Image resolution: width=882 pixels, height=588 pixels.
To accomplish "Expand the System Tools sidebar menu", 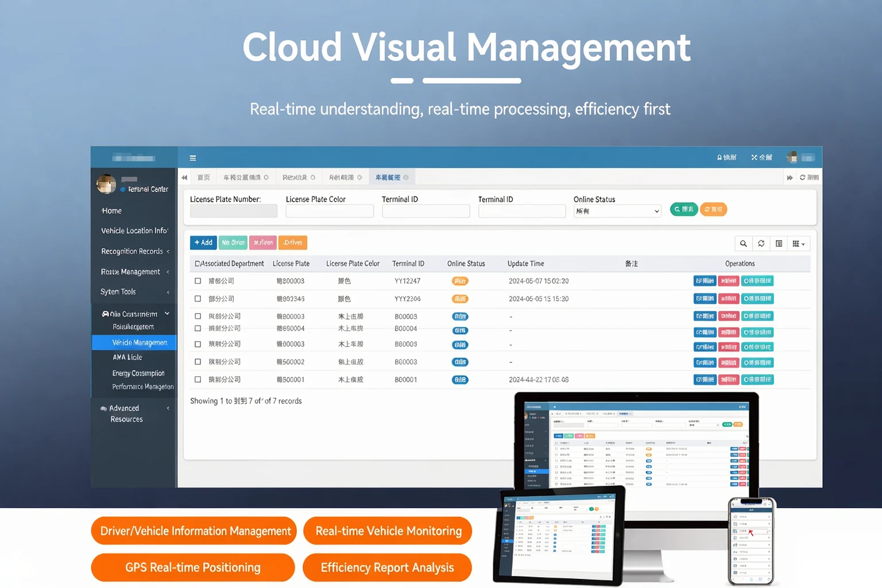I will (134, 292).
